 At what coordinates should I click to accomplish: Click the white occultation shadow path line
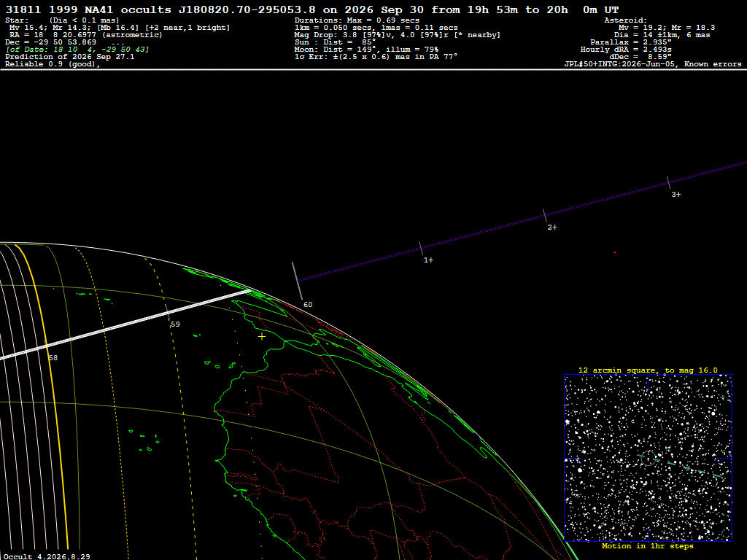(125, 324)
